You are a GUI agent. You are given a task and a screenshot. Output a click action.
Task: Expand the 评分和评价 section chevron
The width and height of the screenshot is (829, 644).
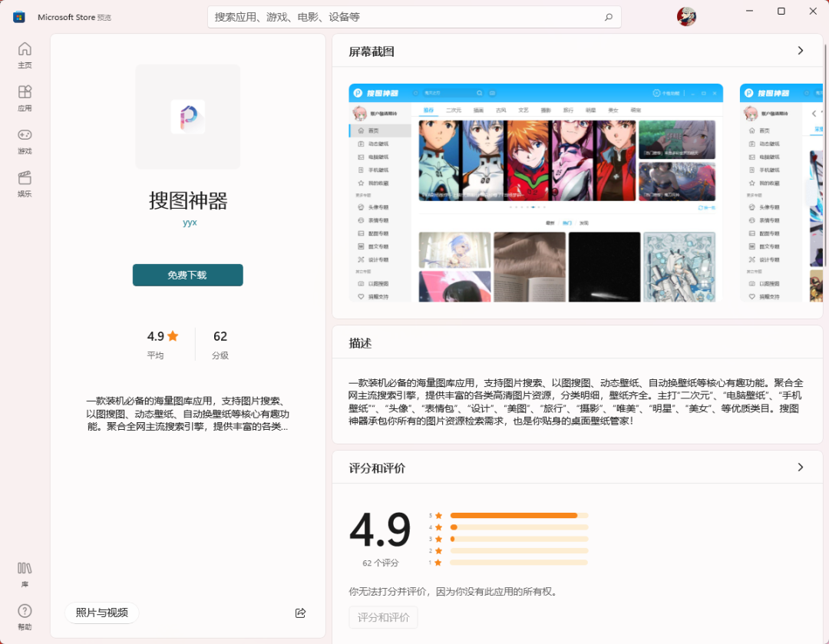tap(801, 467)
